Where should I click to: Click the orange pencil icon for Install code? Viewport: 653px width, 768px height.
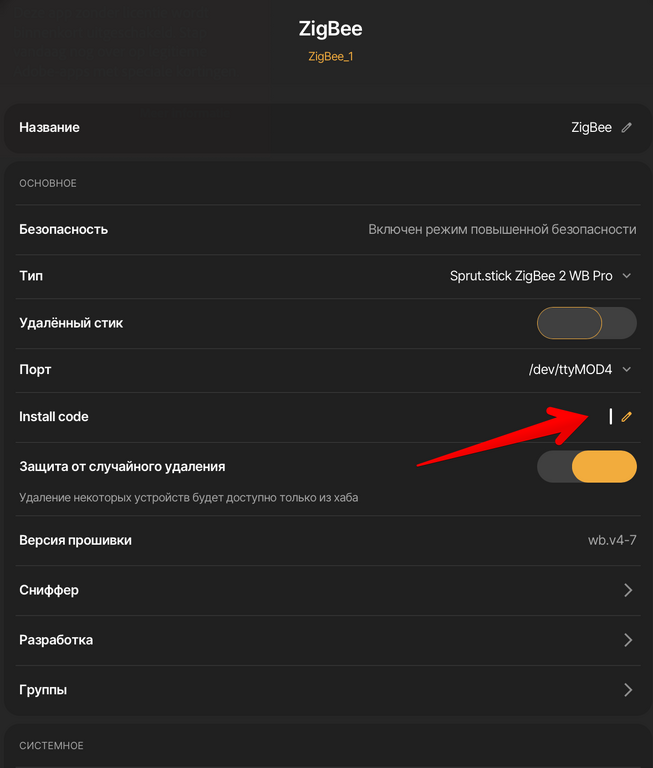[627, 417]
